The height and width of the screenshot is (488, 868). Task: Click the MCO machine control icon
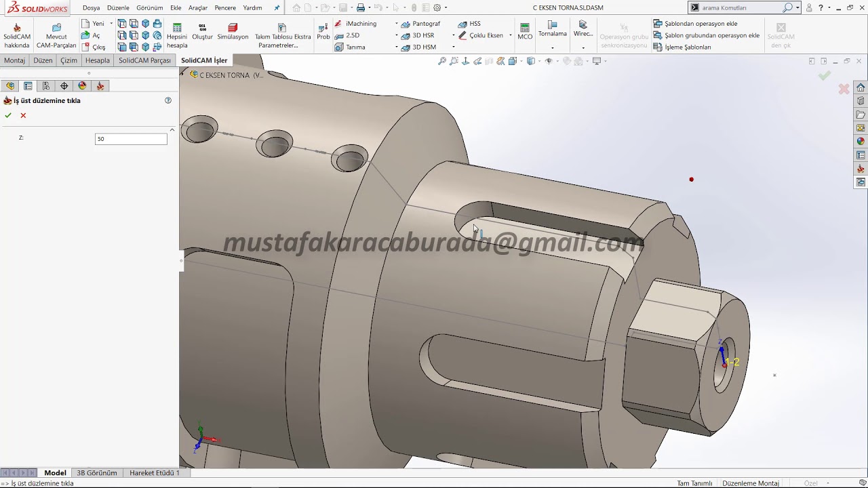pyautogui.click(x=525, y=32)
